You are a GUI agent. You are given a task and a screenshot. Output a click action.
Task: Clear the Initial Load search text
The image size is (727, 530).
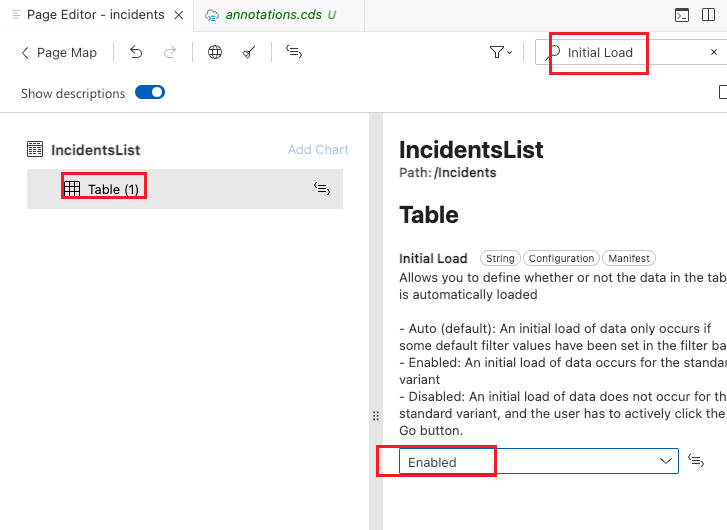click(x=714, y=52)
